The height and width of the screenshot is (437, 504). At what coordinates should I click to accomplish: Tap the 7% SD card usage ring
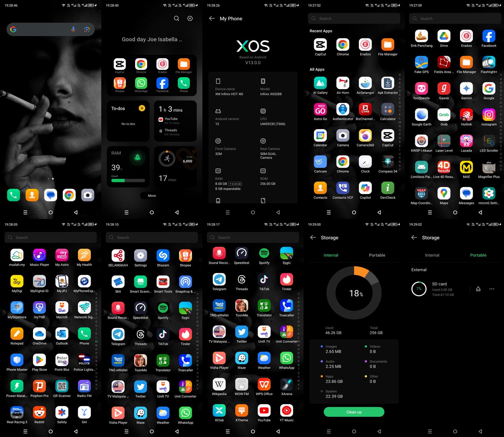(x=419, y=289)
